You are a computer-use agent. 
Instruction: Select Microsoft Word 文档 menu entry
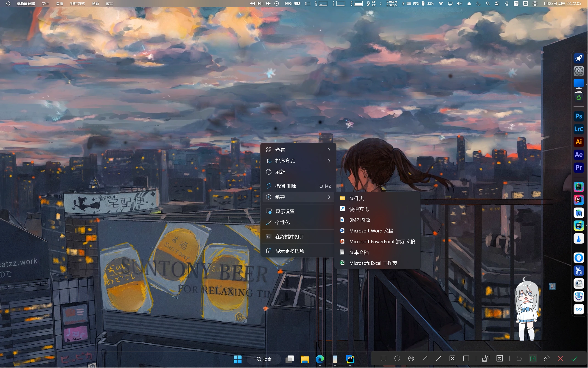click(371, 231)
